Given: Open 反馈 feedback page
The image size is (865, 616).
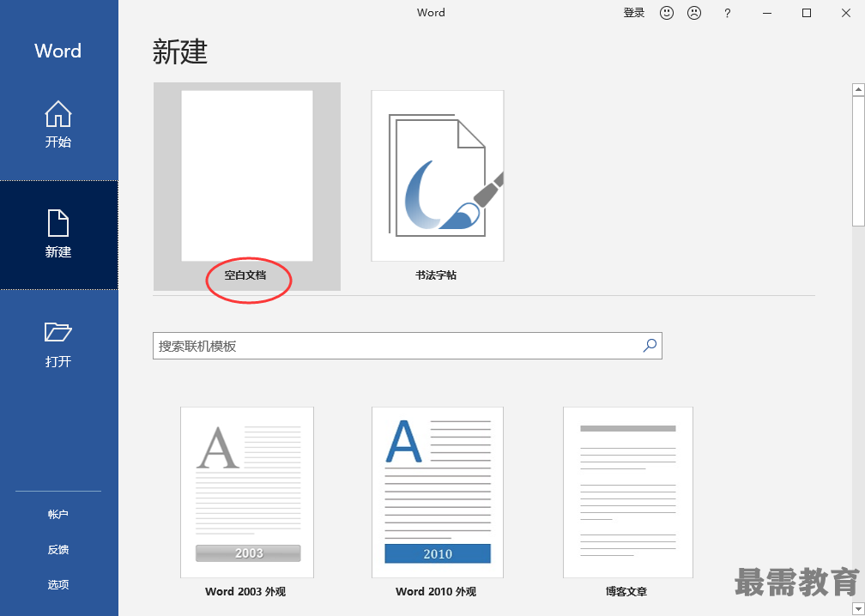Looking at the screenshot, I should click(x=58, y=550).
